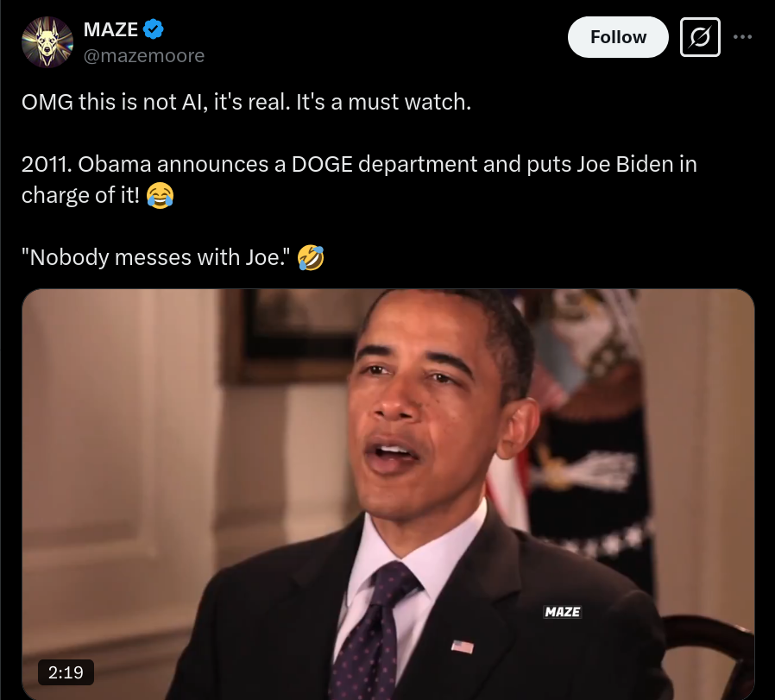Click the face-with-tears-of-joy emoji
Image resolution: width=775 pixels, height=700 pixels.
[x=161, y=195]
